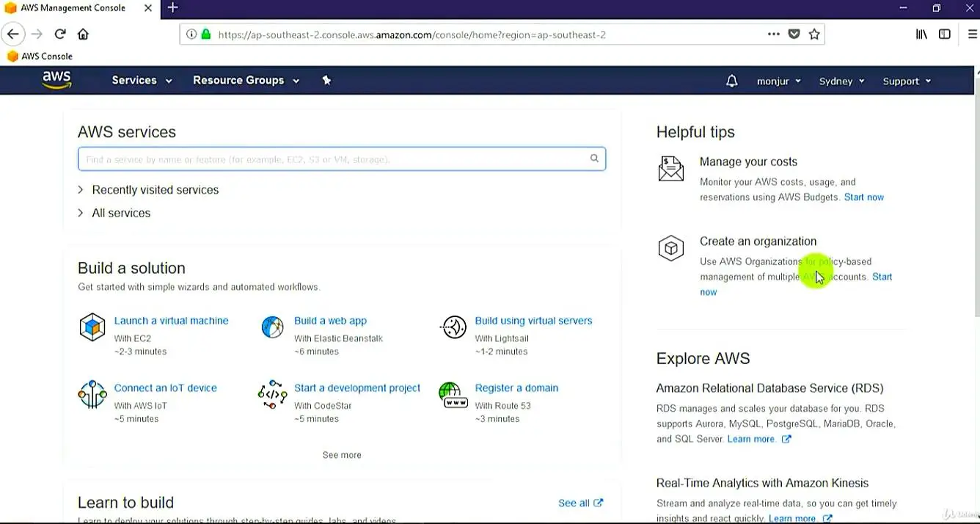Click Launch a virtual machine link
Image resolution: width=980 pixels, height=524 pixels.
click(171, 321)
